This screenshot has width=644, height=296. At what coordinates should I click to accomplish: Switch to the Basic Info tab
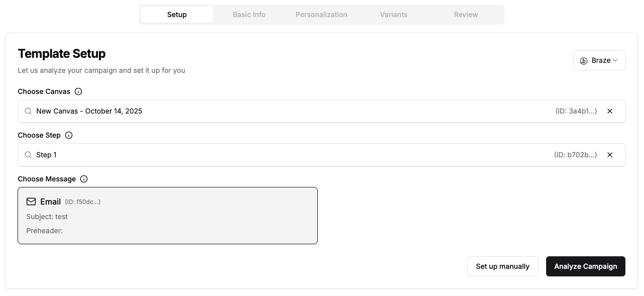[x=249, y=15]
